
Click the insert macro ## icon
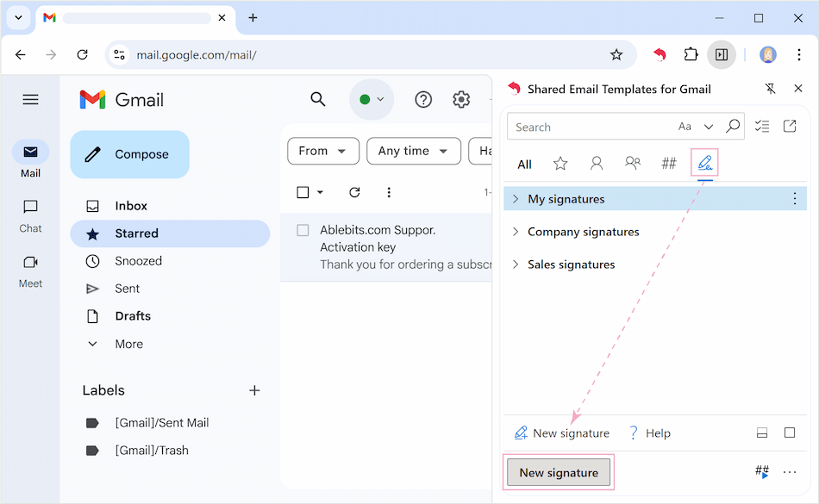point(762,471)
